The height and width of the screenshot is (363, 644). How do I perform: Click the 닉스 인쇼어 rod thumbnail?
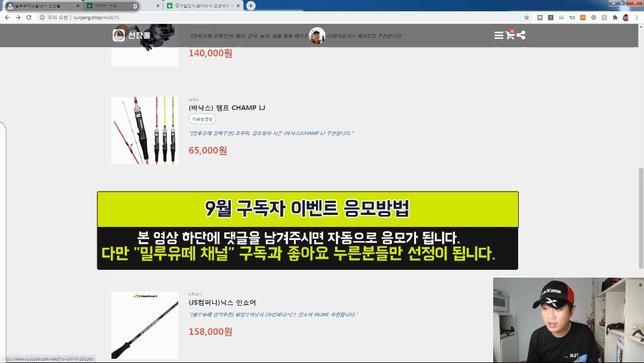tap(144, 325)
